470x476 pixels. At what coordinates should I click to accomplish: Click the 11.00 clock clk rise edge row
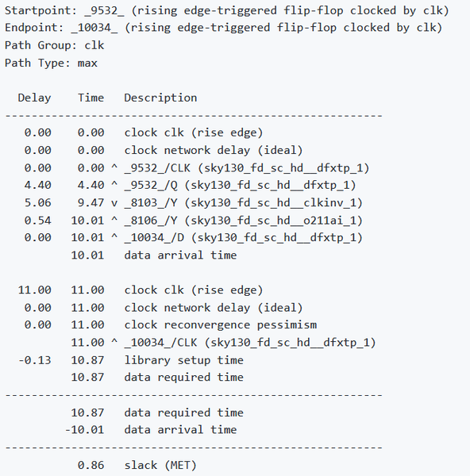[141, 290]
